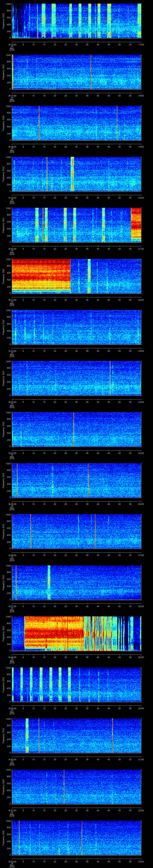Select the red spike at 8 s in 8:26:00 spectrogram
The height and width of the screenshot is (868, 153).
click(30, 531)
